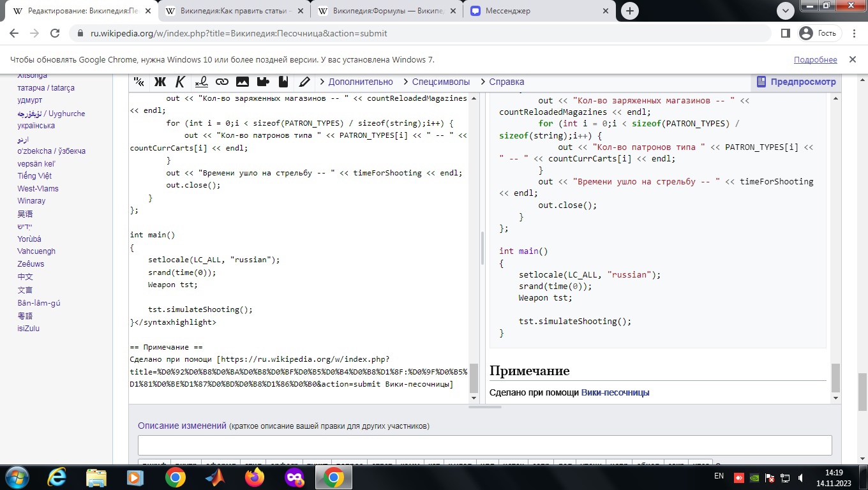
Task: Click the bookmark reference icon
Action: click(283, 82)
